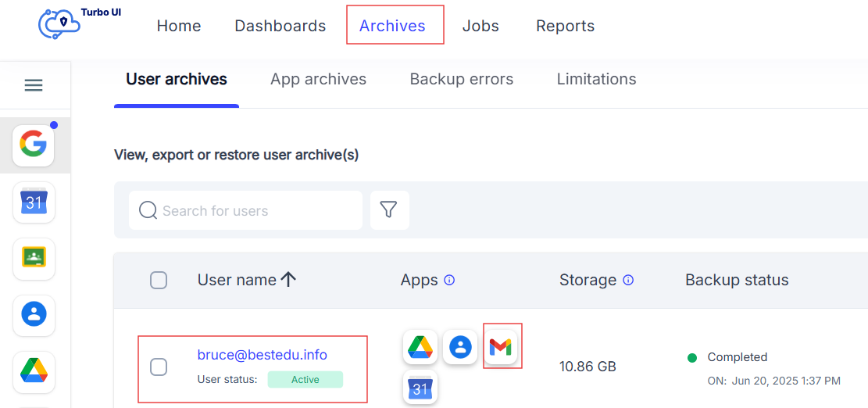Click Calendar app icon in bruce's row

tap(420, 387)
